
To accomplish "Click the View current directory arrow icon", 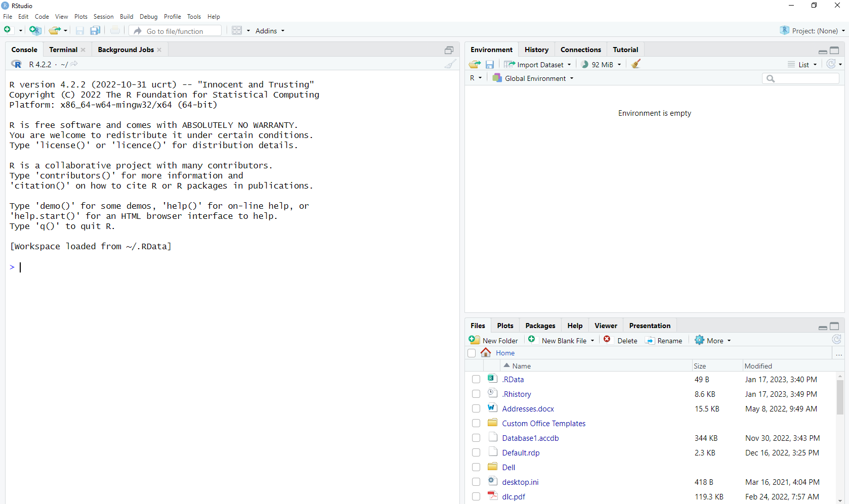I will [74, 64].
